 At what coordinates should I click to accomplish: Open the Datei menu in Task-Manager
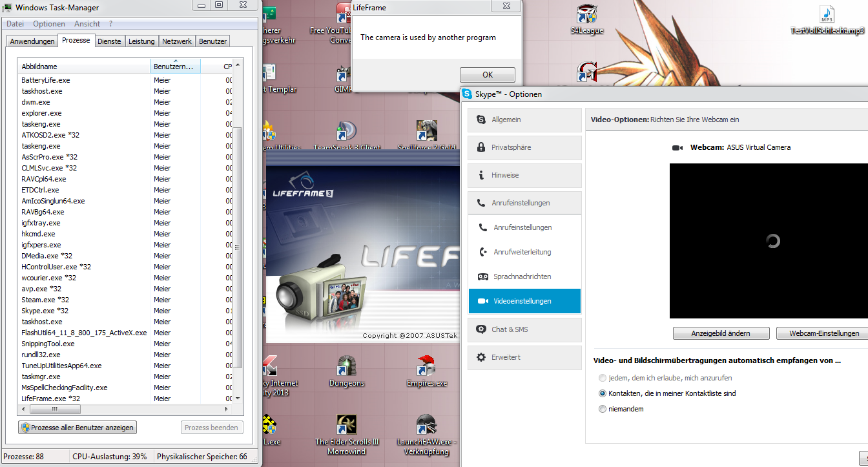tap(15, 24)
